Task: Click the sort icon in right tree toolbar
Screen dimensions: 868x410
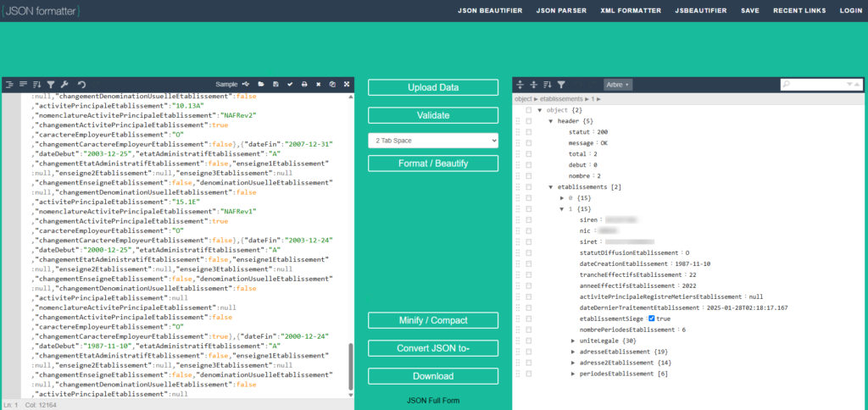Action: 548,85
